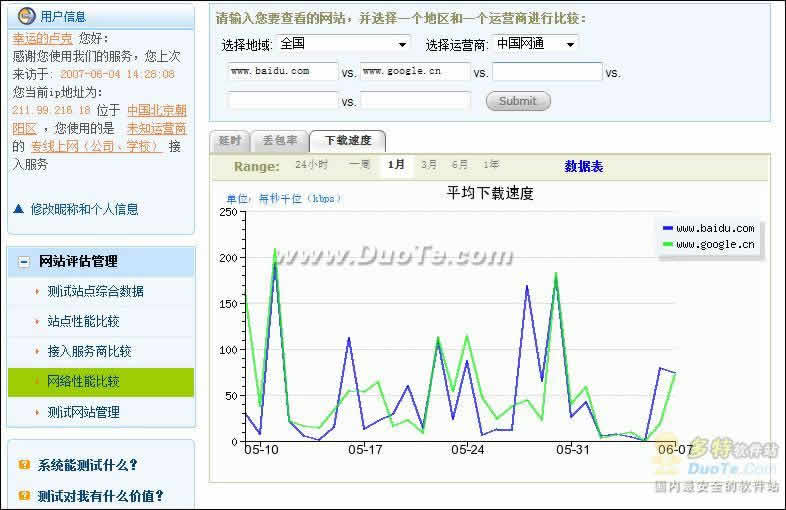Set range to 1年
This screenshot has height=510, width=786.
coord(491,164)
